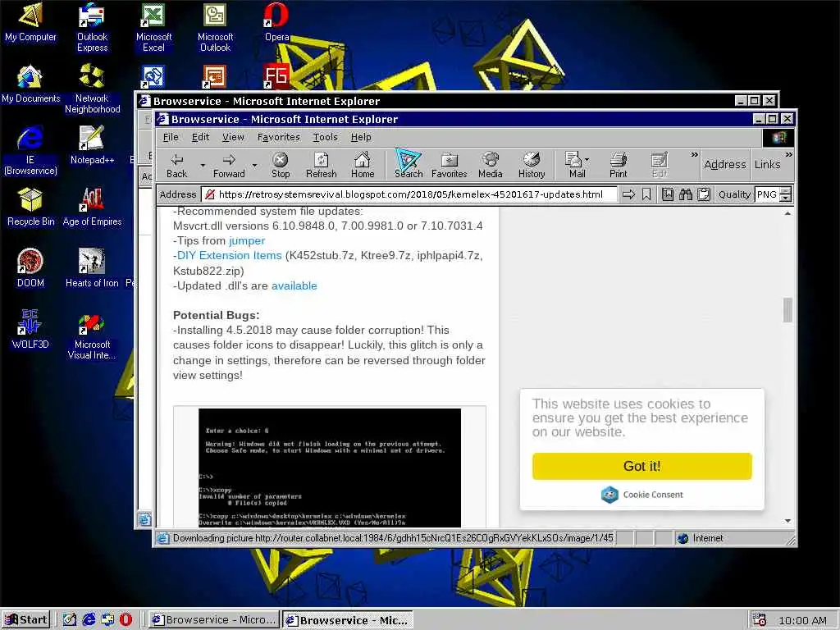Select My Documents desktop icon
The width and height of the screenshot is (840, 630).
pos(30,84)
